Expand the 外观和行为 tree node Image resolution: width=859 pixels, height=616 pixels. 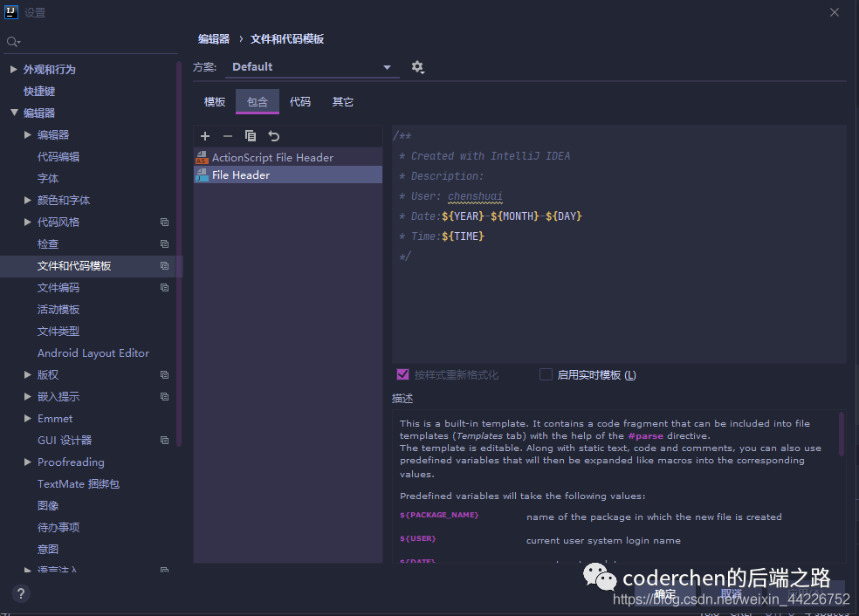click(14, 70)
